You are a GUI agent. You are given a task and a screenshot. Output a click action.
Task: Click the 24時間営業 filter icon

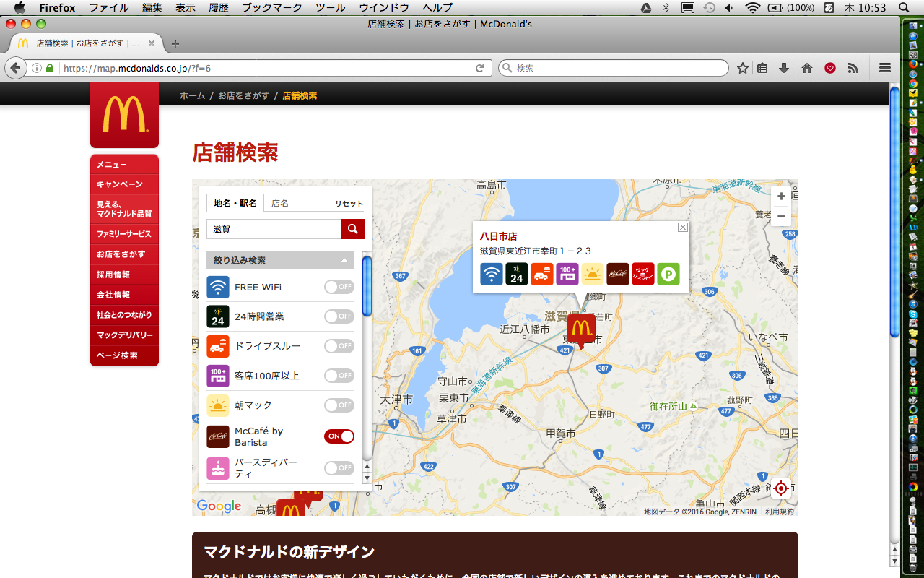tap(218, 316)
